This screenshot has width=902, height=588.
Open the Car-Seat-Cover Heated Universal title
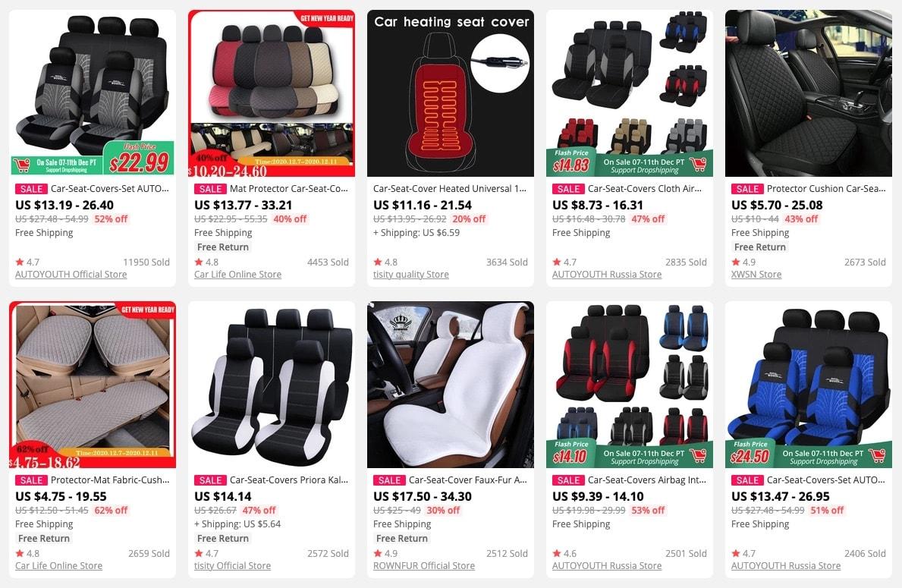click(450, 189)
